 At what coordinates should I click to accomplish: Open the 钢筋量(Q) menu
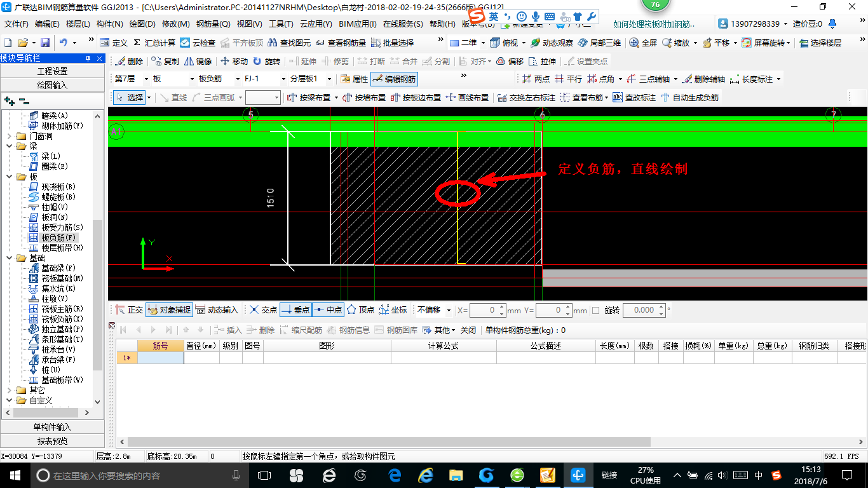tap(214, 24)
